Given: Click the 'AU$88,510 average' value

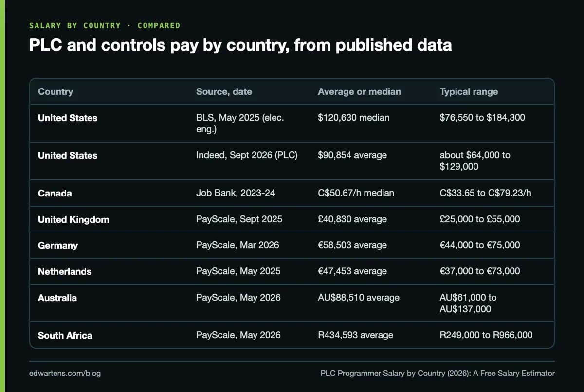Looking at the screenshot, I should point(359,298).
